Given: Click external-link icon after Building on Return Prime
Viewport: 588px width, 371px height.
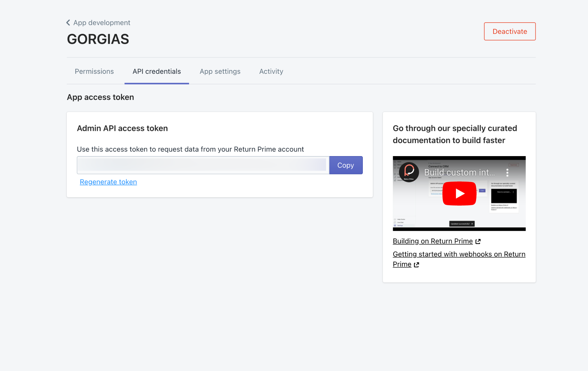Looking at the screenshot, I should click(x=478, y=241).
